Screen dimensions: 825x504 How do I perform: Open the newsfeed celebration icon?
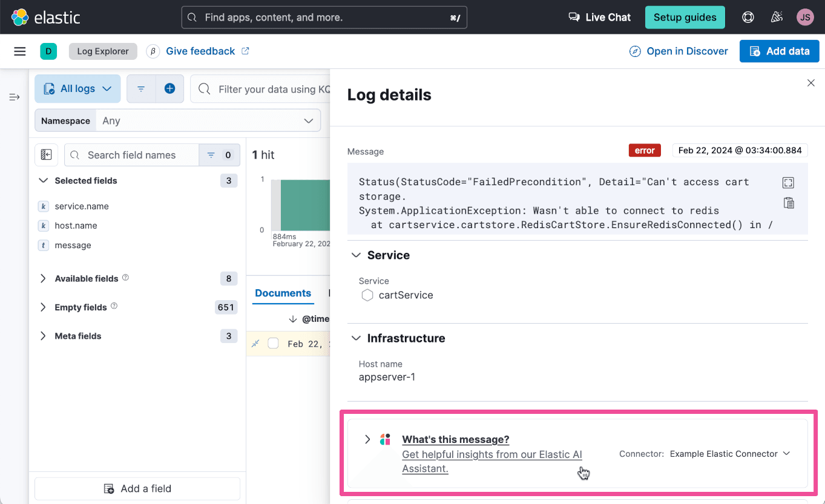coord(777,18)
